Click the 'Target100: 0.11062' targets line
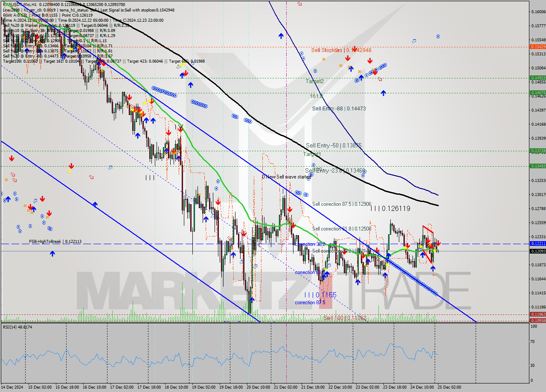This screenshot has width=546, height=392. [x=104, y=61]
